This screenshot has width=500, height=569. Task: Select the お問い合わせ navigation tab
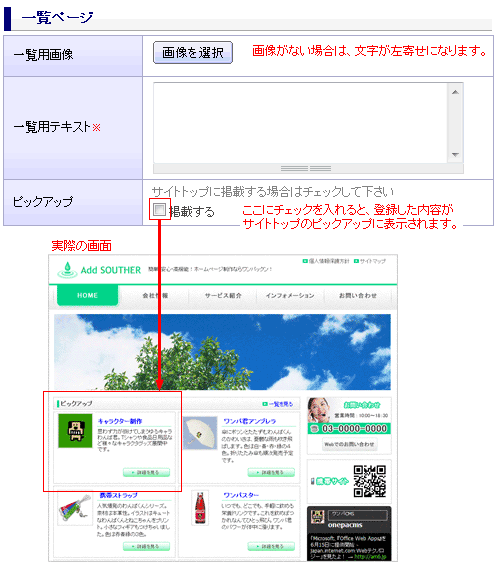coord(358,295)
